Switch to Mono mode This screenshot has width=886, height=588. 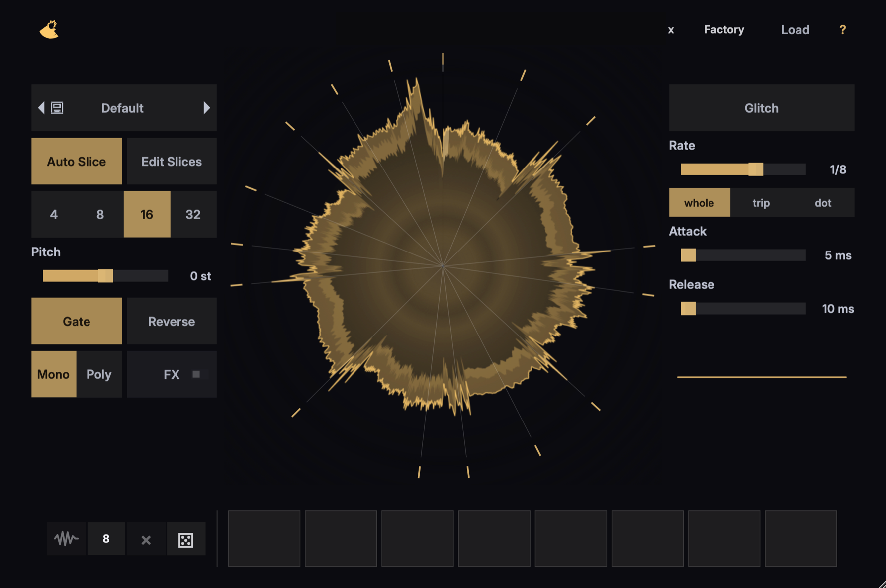tap(54, 374)
